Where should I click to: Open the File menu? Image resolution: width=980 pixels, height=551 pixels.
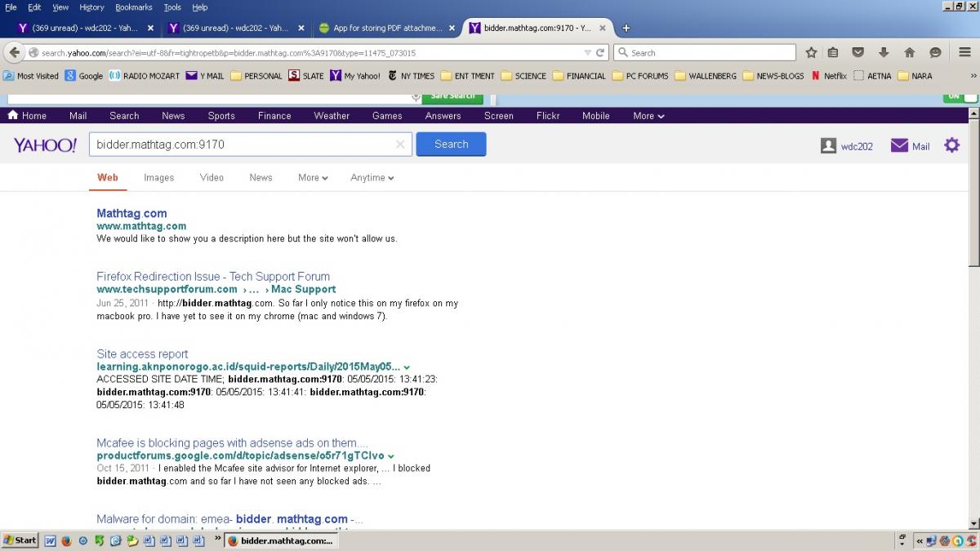click(x=11, y=7)
